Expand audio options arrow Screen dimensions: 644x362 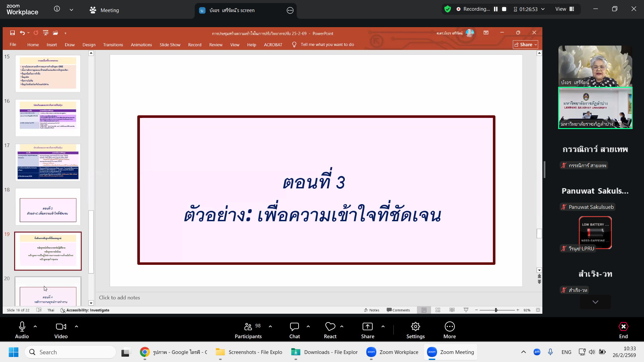tap(35, 326)
